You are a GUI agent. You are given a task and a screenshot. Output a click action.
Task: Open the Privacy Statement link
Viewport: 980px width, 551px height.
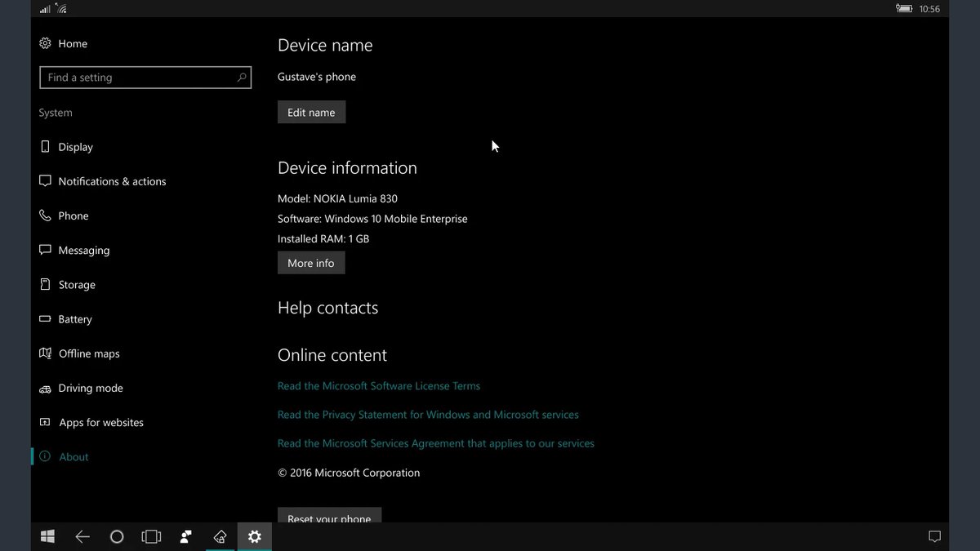(428, 415)
